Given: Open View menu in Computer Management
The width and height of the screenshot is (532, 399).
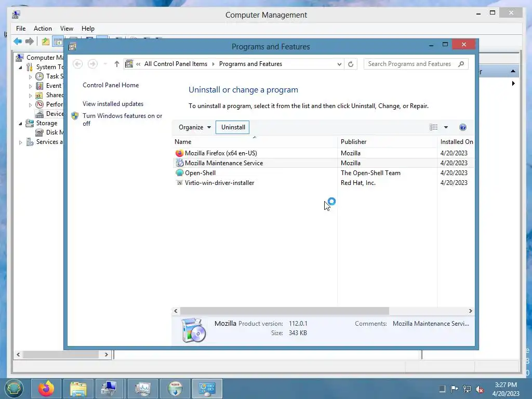Looking at the screenshot, I should (x=66, y=29).
